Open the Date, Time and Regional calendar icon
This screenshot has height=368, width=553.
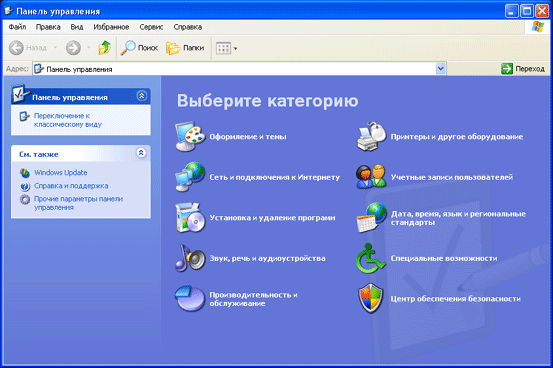(371, 218)
